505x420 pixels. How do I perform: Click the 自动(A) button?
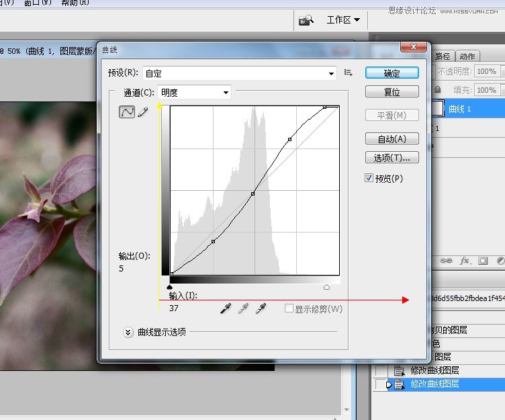point(392,138)
